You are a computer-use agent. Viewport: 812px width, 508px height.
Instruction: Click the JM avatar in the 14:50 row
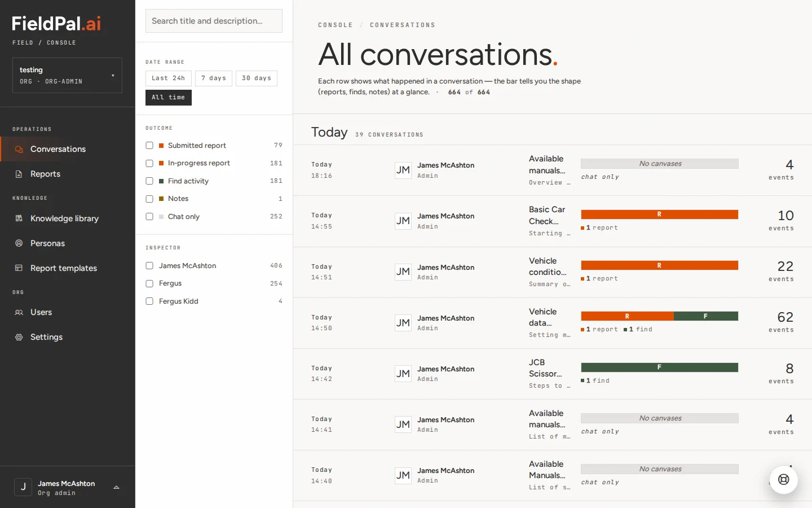(x=403, y=323)
